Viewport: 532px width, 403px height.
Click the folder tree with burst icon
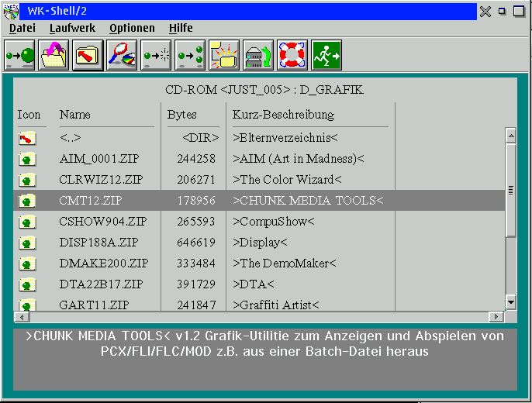224,55
